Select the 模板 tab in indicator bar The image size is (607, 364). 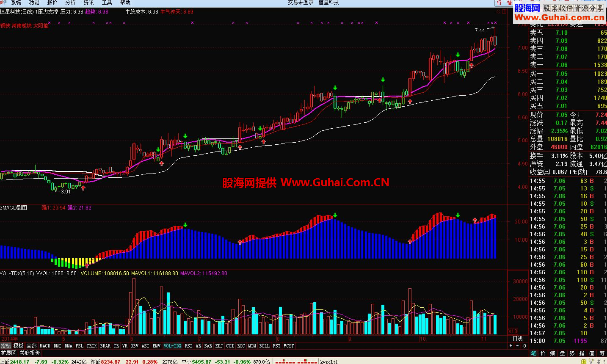pyautogui.click(x=19, y=346)
